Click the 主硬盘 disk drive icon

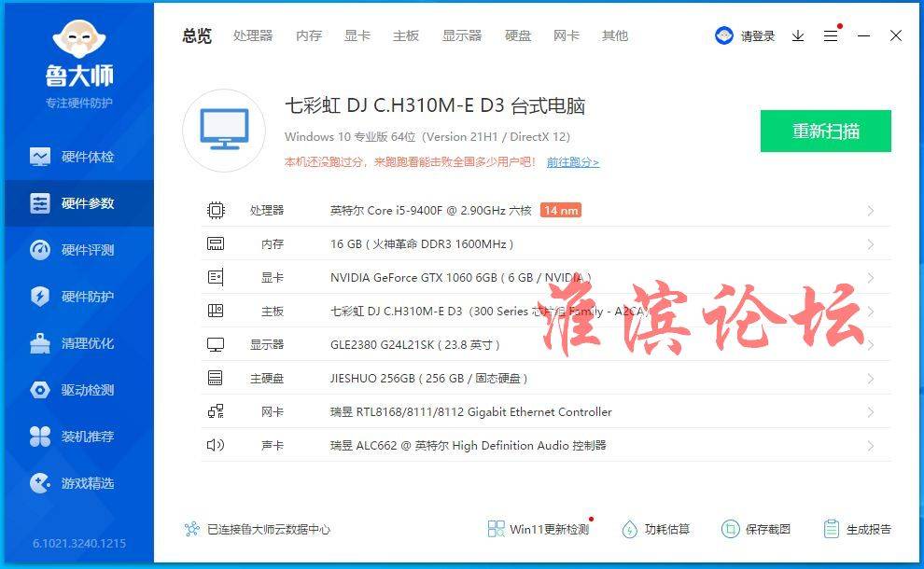pos(216,378)
